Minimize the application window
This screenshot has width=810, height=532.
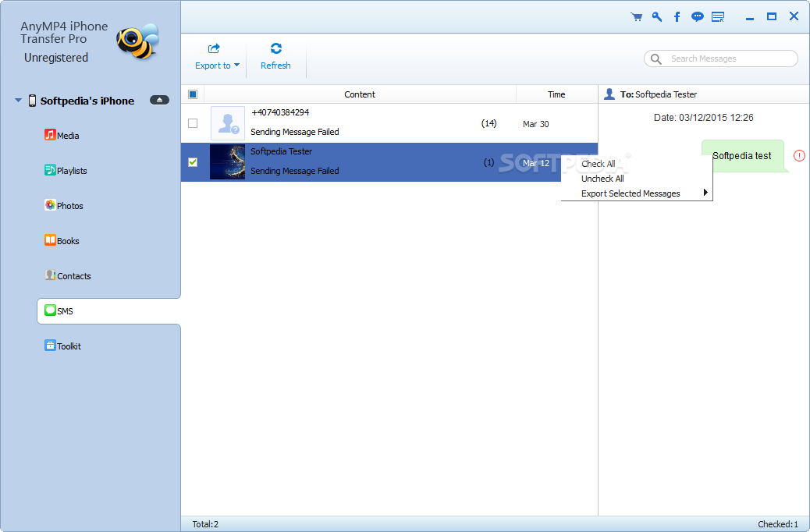(x=750, y=17)
